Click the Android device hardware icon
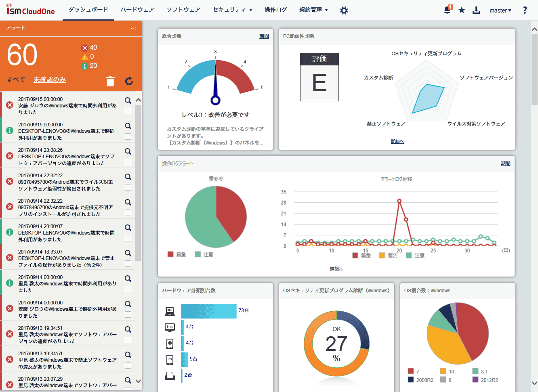 (x=170, y=344)
